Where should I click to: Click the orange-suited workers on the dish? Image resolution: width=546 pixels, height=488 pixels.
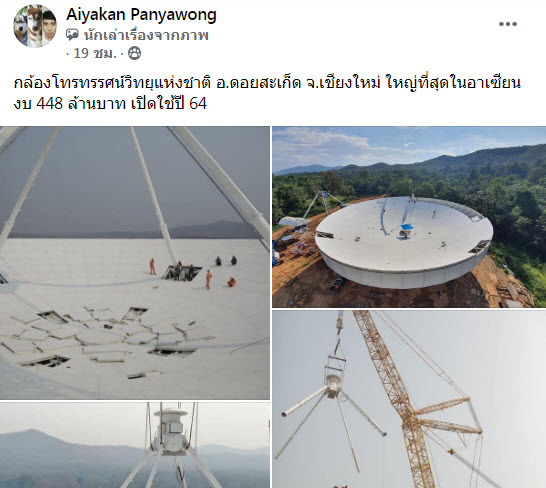pyautogui.click(x=193, y=273)
